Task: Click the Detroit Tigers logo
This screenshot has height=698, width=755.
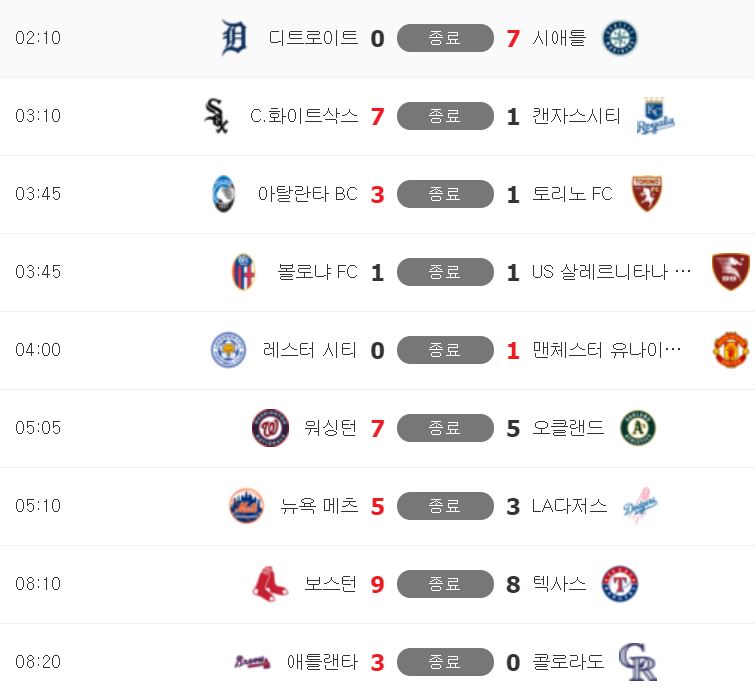Action: coord(234,38)
